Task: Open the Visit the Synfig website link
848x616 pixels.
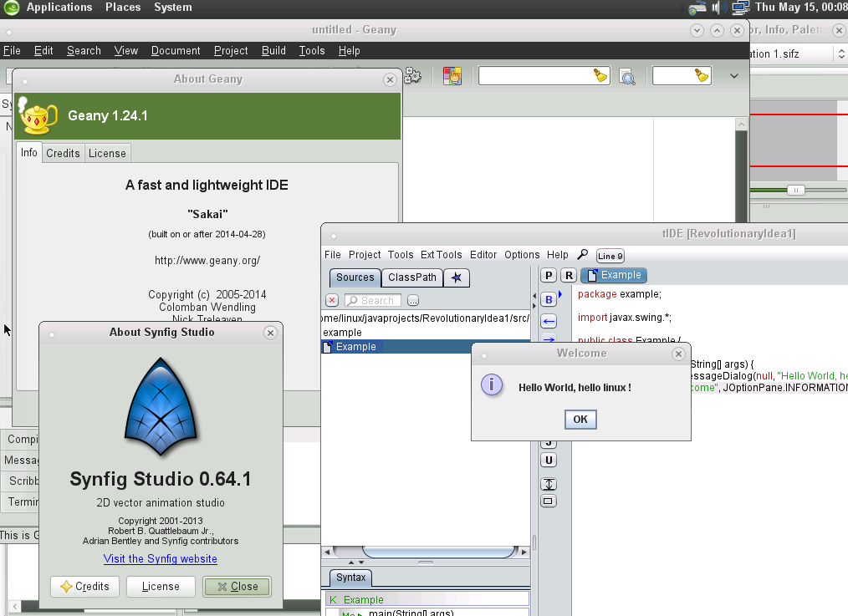Action: [161, 559]
